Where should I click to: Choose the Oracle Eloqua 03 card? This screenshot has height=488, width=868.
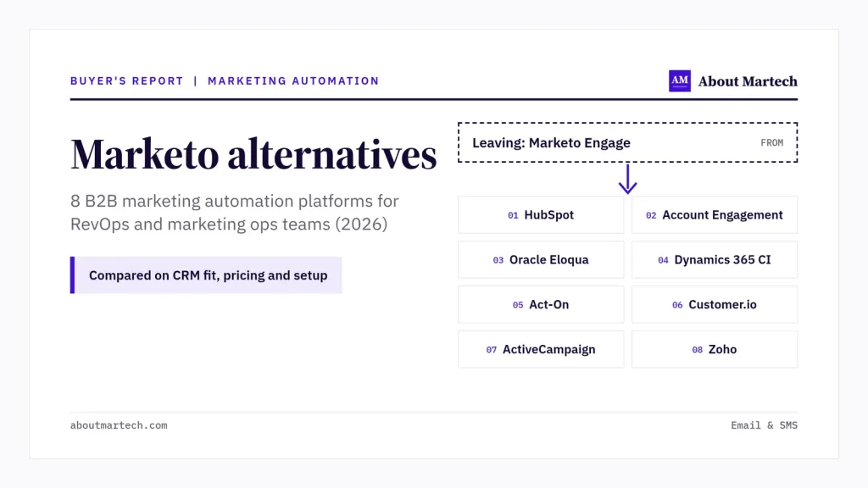tap(541, 259)
